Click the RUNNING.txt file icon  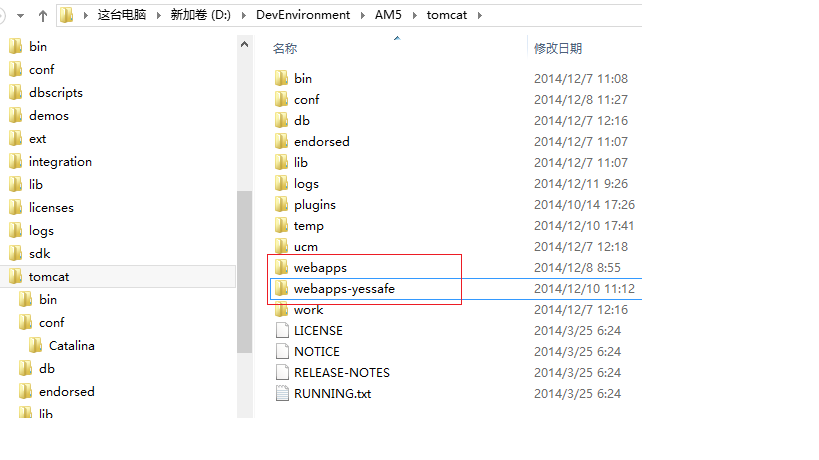tap(282, 393)
